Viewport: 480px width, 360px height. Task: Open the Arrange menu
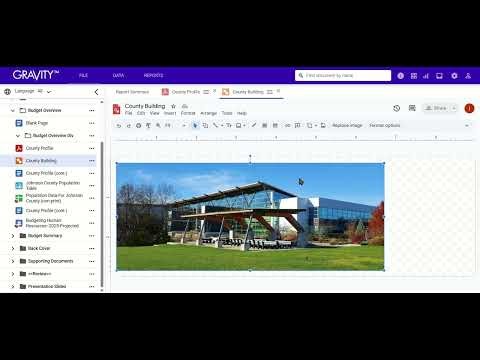coord(209,113)
